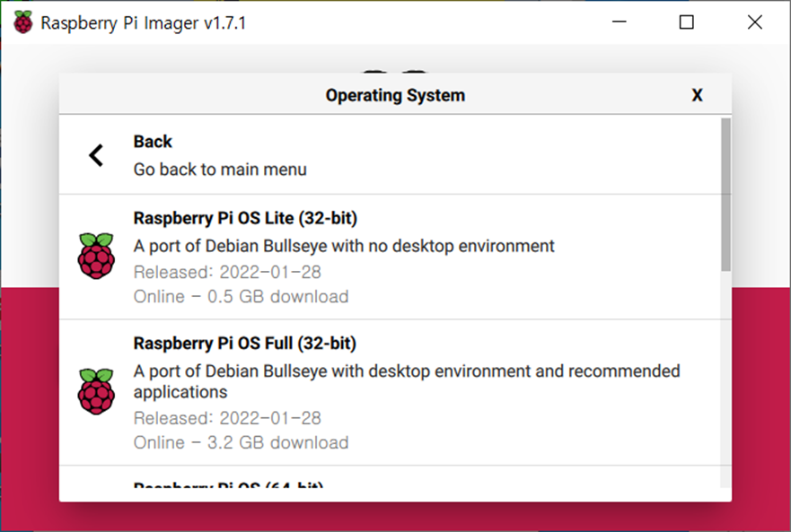Close the Operating System dialog with X
Image resolution: width=791 pixels, height=532 pixels.
(697, 95)
